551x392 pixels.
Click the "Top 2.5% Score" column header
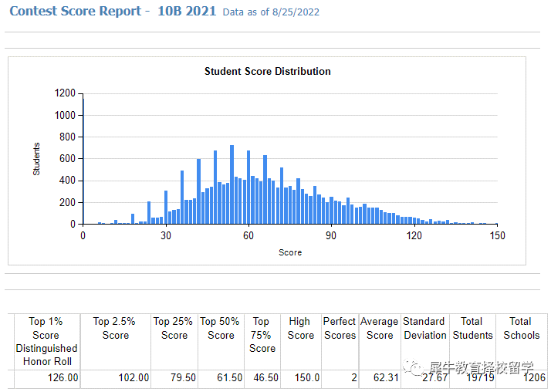coord(116,328)
